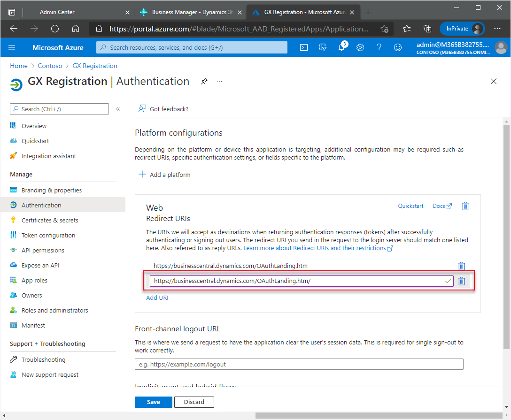Open browser settings and more menu
Screen dimensions: 511x420
point(497,29)
